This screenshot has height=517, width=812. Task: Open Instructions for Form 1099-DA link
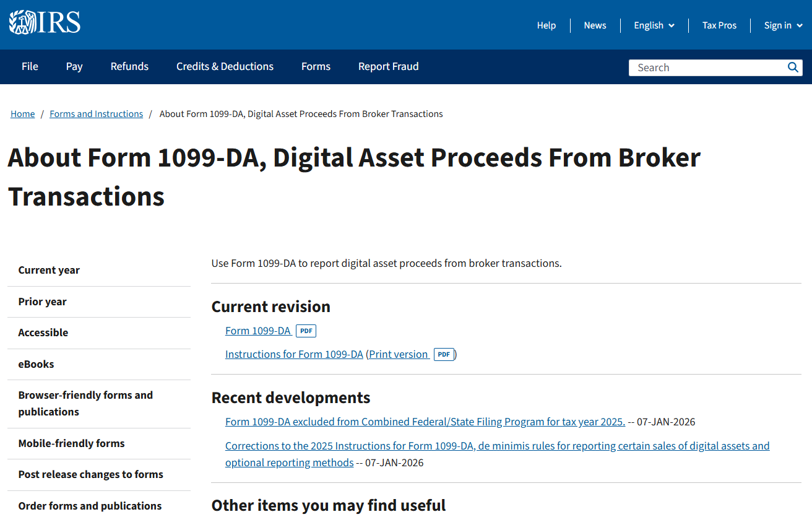294,354
